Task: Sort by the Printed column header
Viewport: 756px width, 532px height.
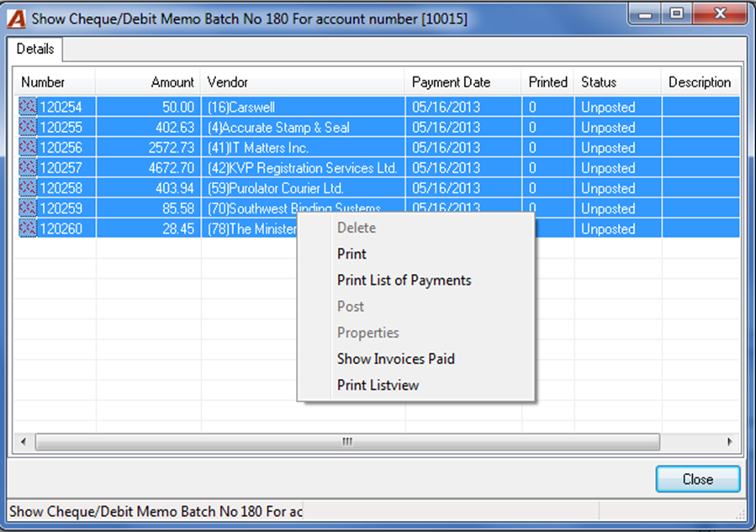Action: [x=547, y=82]
